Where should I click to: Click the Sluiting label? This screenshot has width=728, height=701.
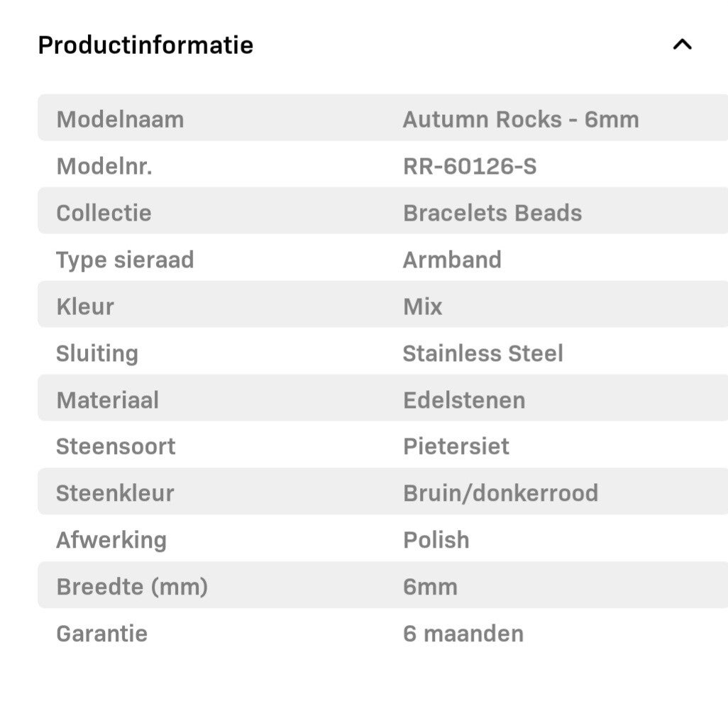coord(97,353)
